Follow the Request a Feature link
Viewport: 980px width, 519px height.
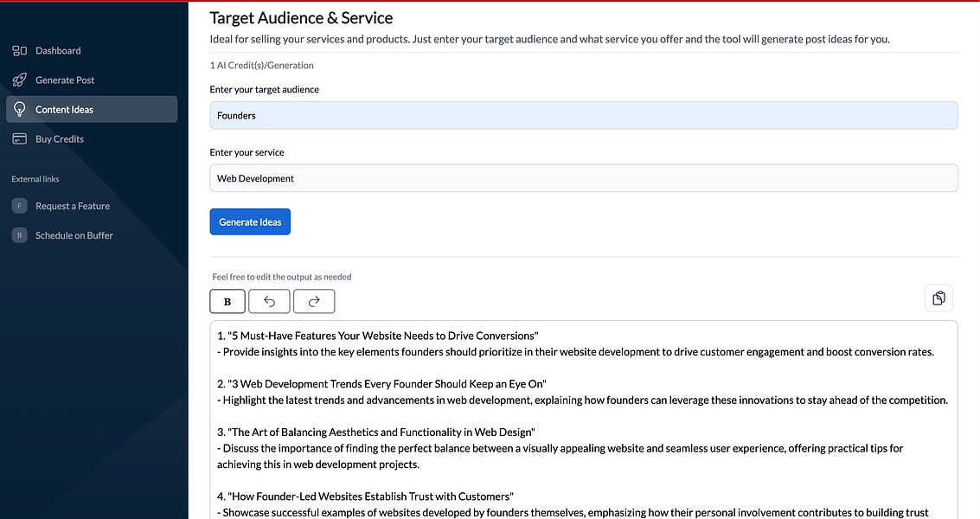73,207
